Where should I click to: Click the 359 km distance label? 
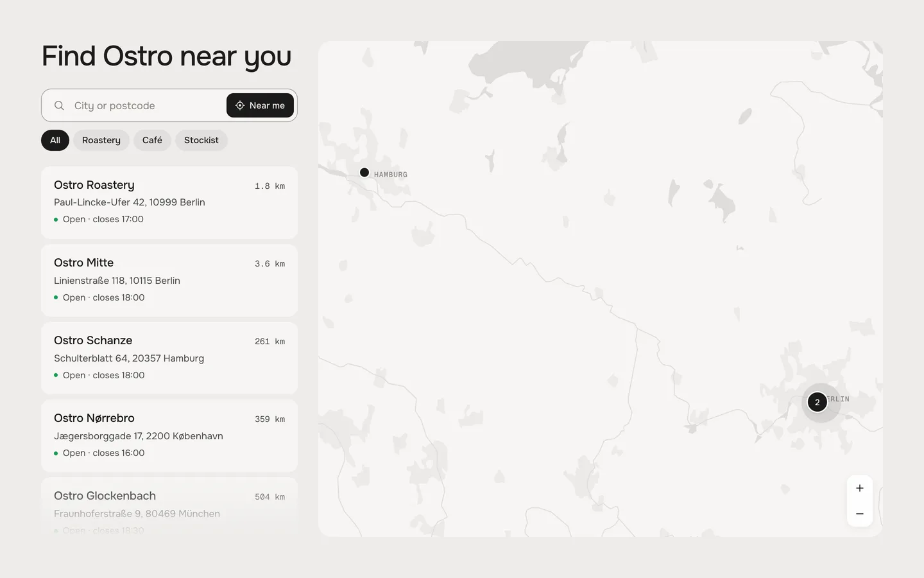(x=269, y=419)
